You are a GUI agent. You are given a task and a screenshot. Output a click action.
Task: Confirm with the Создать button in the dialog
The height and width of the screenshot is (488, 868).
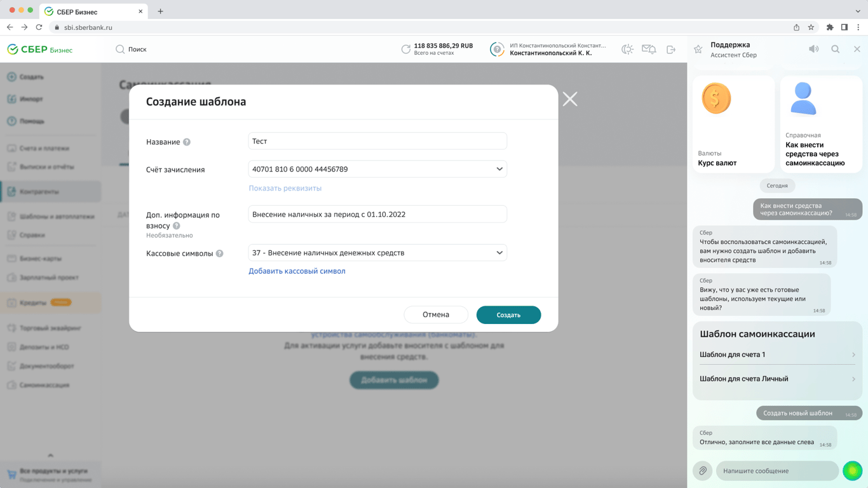tap(508, 315)
